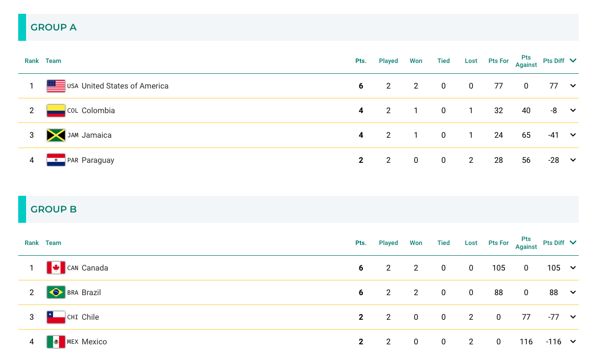596x364 pixels.
Task: Expand the Canada row chevron
Action: 573,268
